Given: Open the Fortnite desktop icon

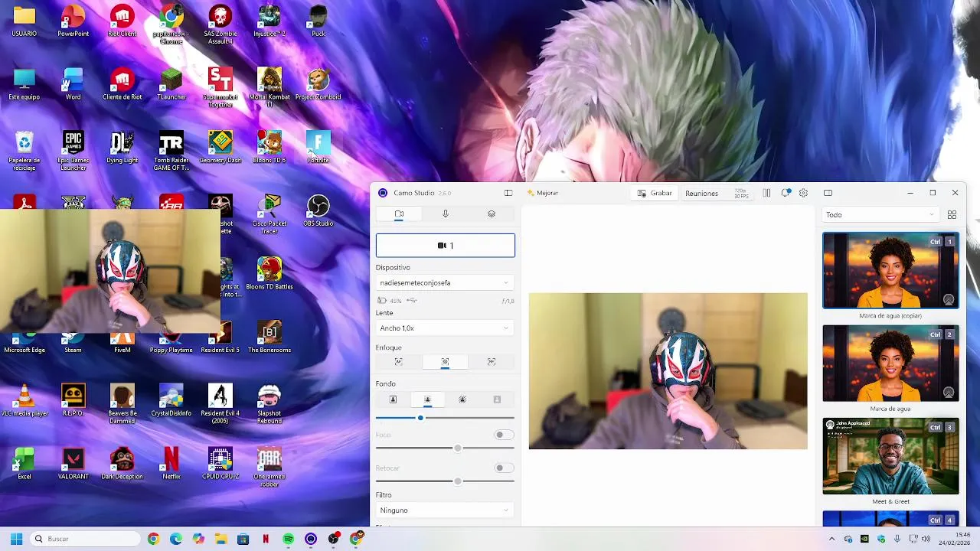Looking at the screenshot, I should pos(318,147).
